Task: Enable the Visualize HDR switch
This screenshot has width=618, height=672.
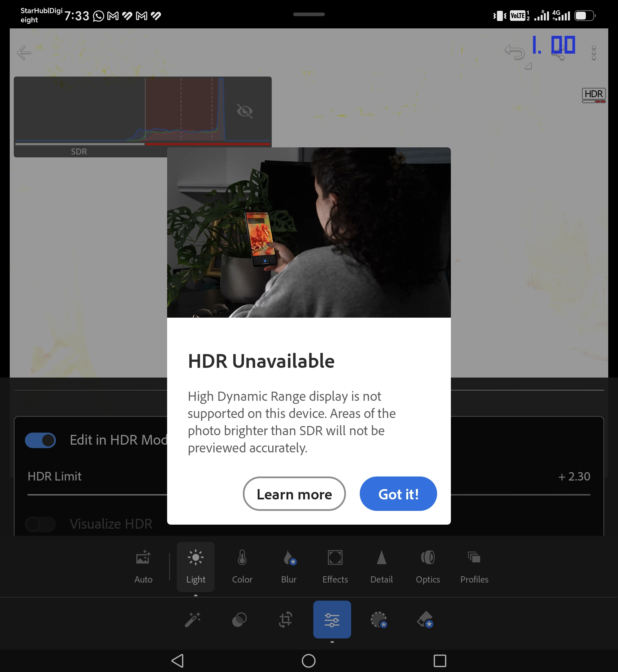Action: point(40,524)
